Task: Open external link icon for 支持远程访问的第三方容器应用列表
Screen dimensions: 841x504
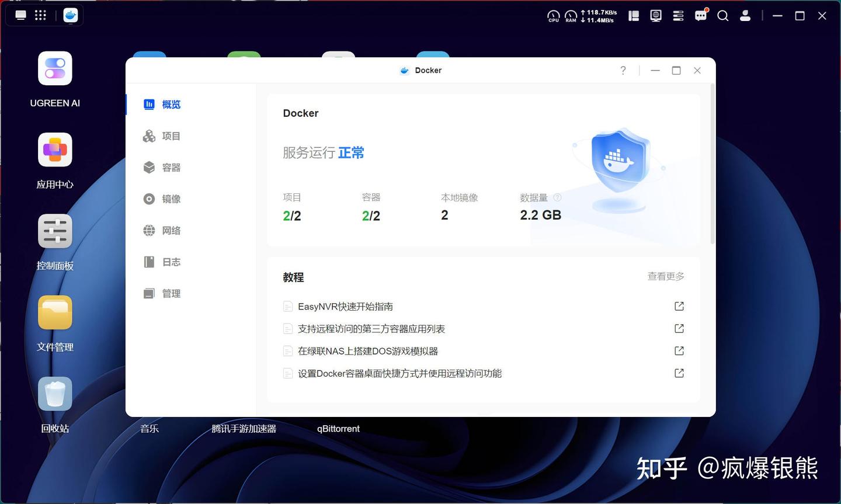Action: (x=679, y=328)
